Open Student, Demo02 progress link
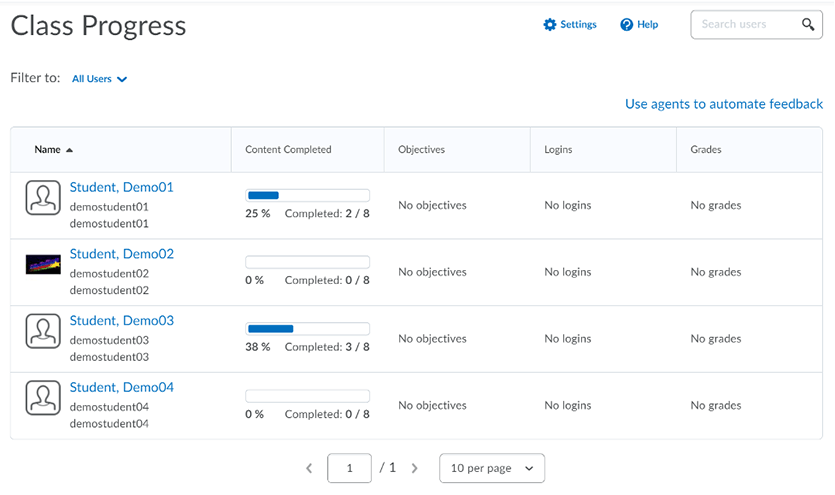This screenshot has height=495, width=835. 121,254
